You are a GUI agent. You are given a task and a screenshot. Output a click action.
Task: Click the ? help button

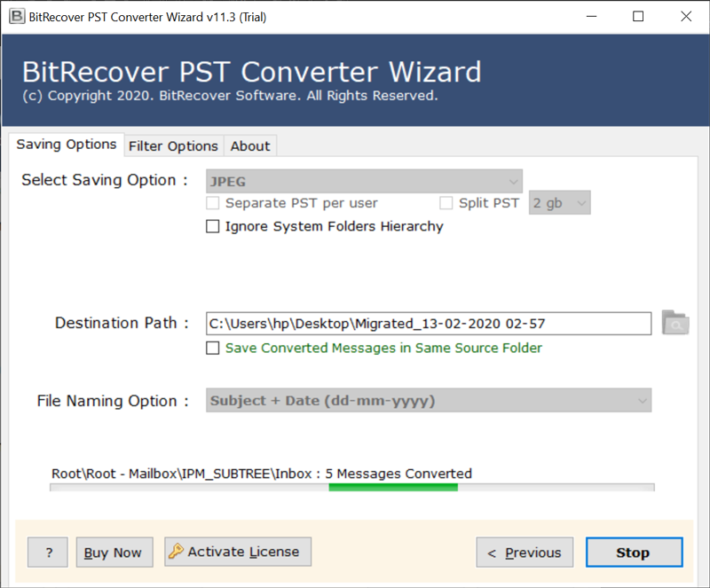coord(48,553)
